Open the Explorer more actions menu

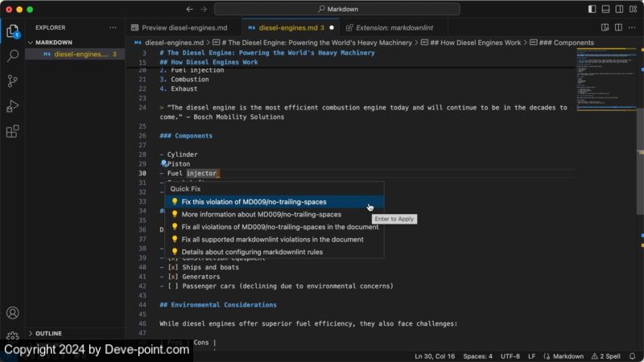(113, 27)
